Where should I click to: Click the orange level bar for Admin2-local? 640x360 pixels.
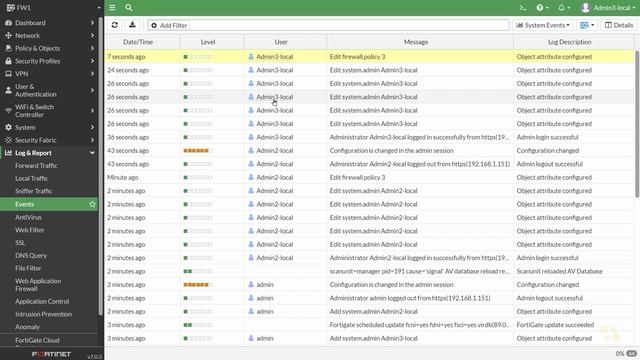click(198, 151)
